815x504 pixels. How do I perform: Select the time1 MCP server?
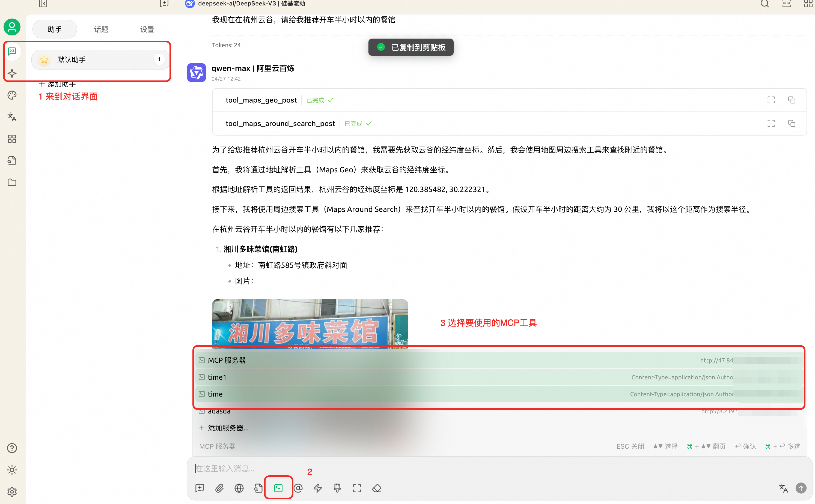point(217,377)
